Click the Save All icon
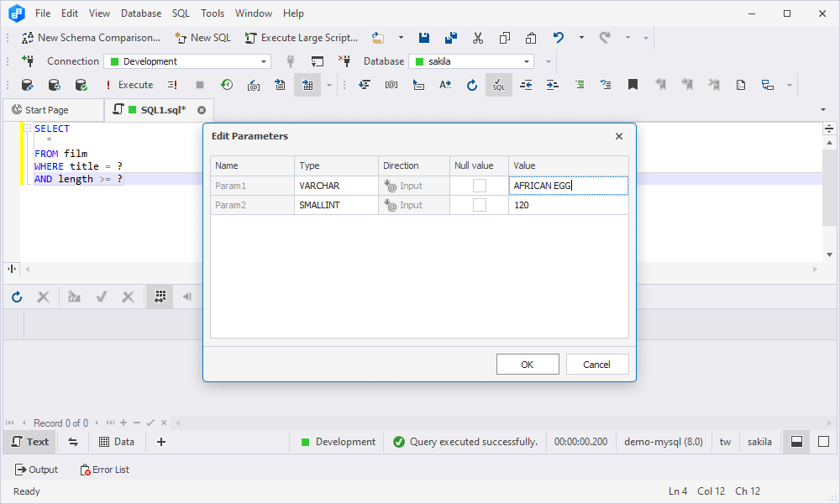The image size is (840, 504). point(450,38)
